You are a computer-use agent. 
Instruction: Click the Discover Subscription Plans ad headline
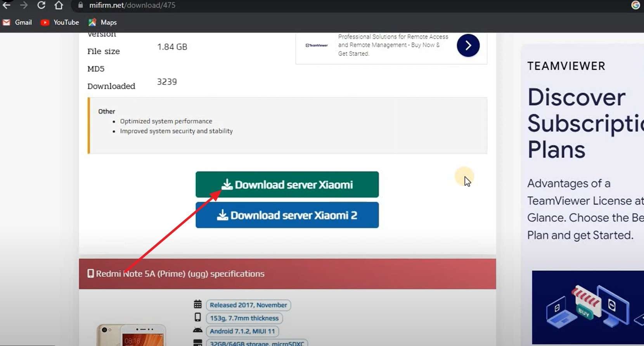[x=585, y=123]
